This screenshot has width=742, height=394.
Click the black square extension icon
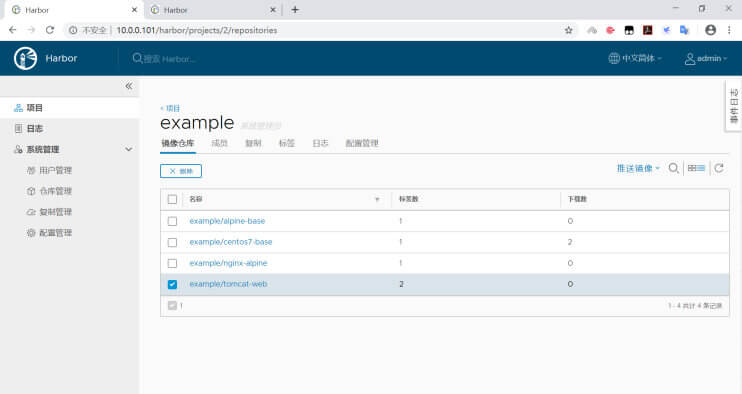pyautogui.click(x=629, y=30)
